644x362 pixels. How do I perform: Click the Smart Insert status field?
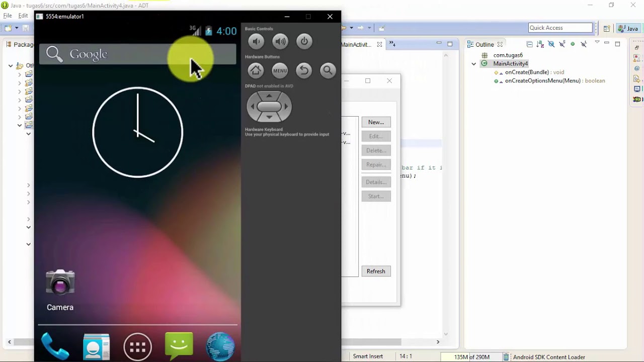tap(368, 356)
